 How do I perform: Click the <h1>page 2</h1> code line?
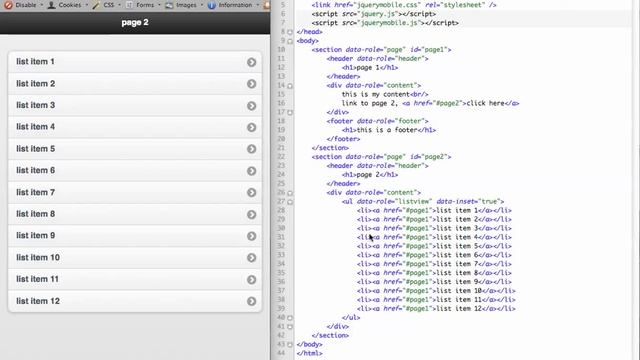370,175
